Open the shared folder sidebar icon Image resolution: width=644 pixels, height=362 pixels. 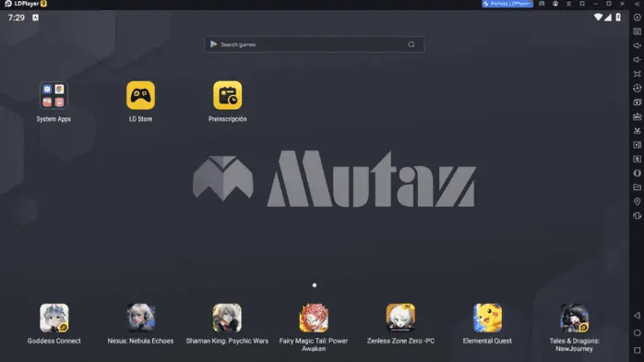(x=637, y=187)
